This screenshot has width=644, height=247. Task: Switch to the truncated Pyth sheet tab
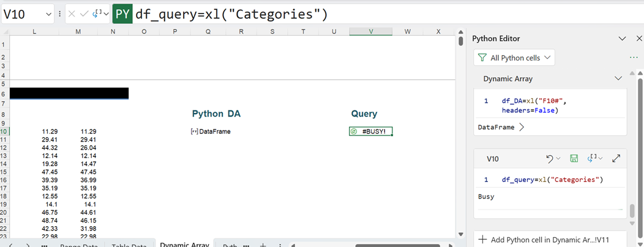(x=230, y=246)
